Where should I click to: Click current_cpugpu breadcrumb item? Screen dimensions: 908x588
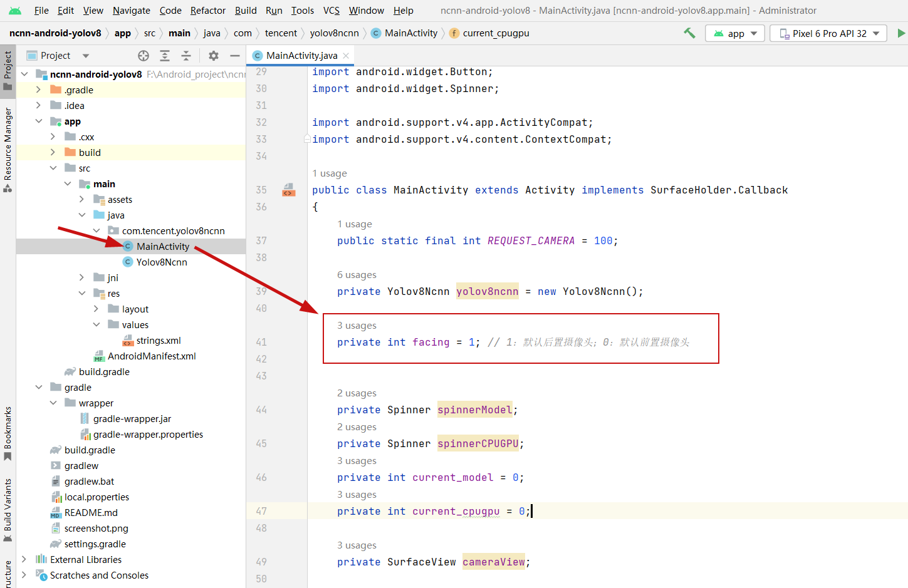pyautogui.click(x=489, y=33)
